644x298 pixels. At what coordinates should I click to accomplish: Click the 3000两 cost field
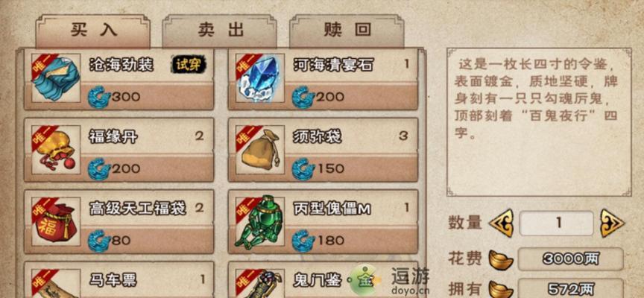pos(570,259)
